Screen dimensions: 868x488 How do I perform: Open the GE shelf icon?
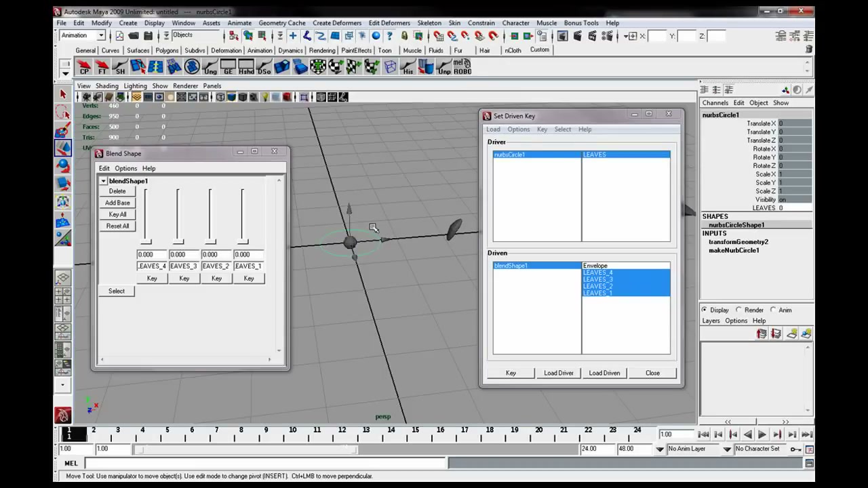point(228,66)
